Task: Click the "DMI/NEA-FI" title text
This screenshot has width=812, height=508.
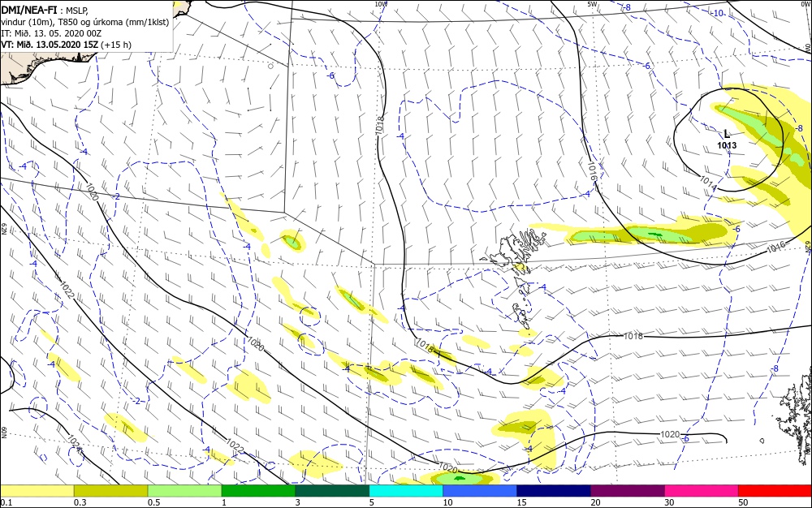Action: (x=29, y=9)
